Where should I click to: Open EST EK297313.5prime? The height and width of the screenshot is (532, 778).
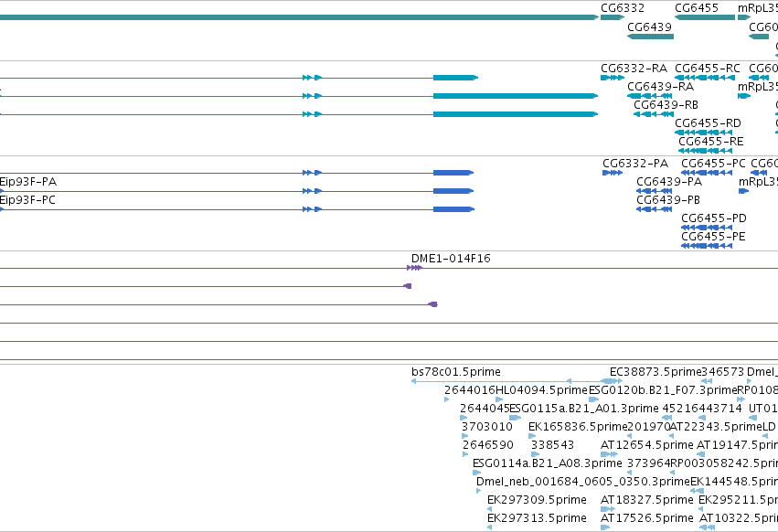click(x=537, y=518)
